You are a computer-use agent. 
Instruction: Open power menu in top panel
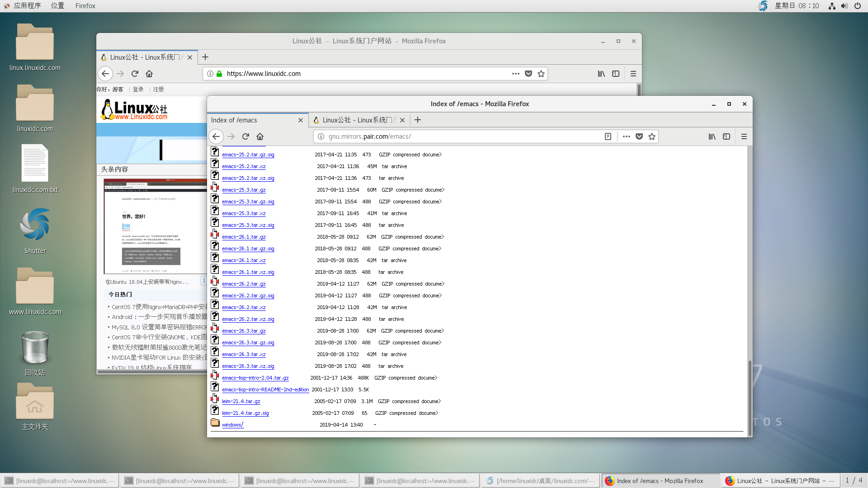(858, 6)
